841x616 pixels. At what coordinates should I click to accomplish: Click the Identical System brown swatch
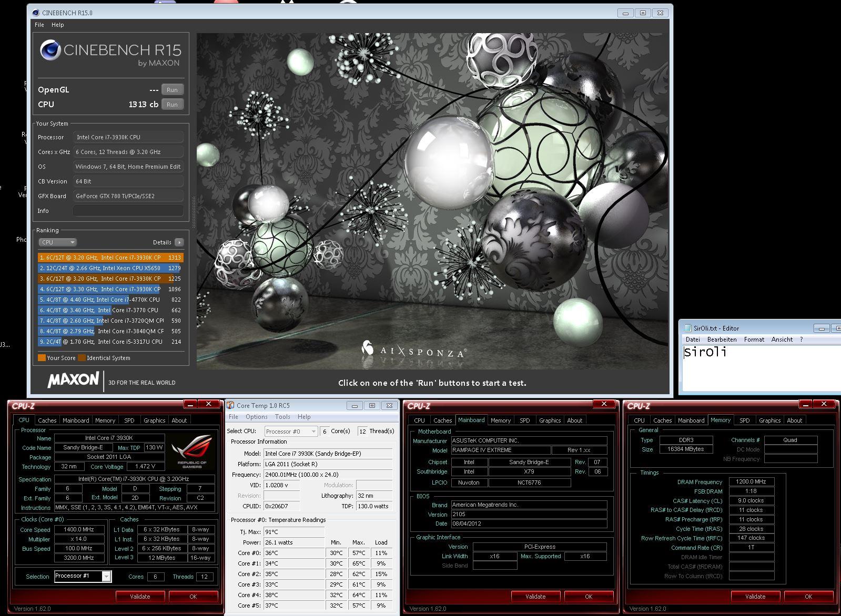82,358
